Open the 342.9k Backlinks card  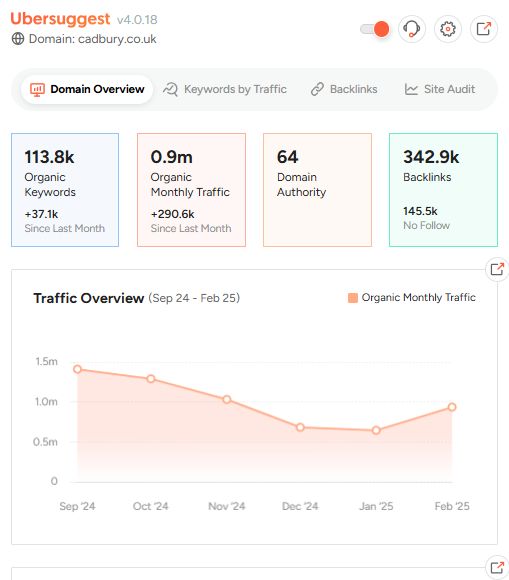tap(444, 190)
